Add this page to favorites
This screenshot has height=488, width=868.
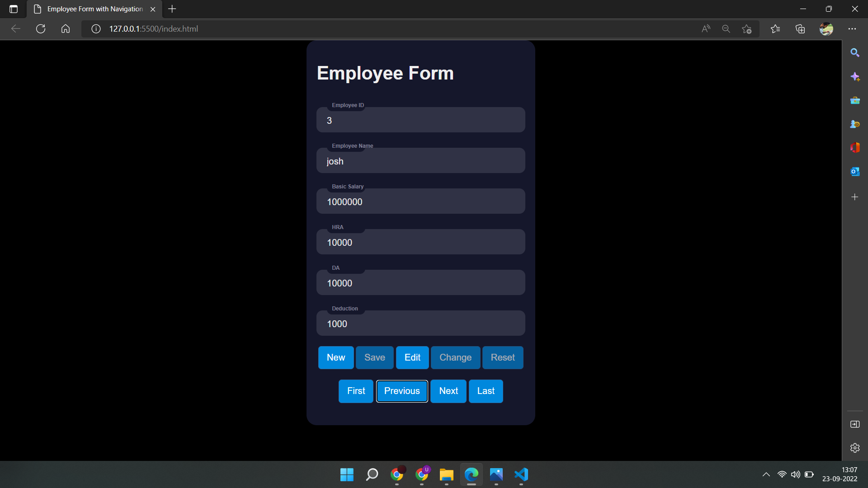coord(746,28)
